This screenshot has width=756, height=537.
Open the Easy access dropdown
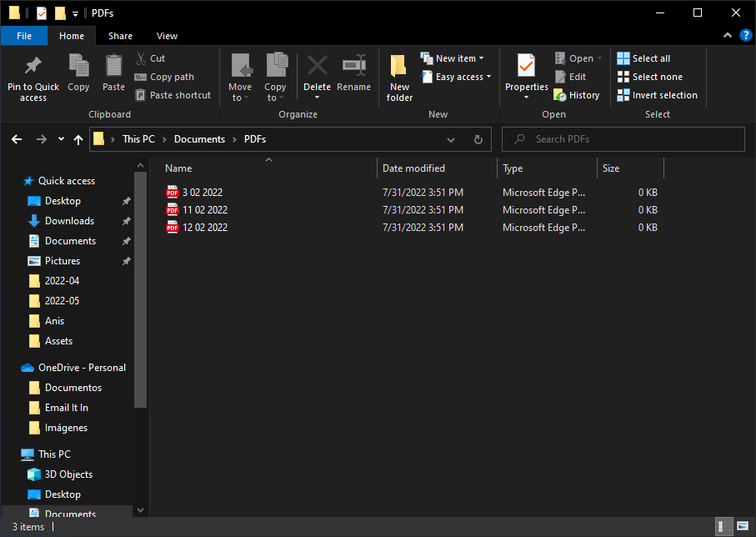(456, 77)
